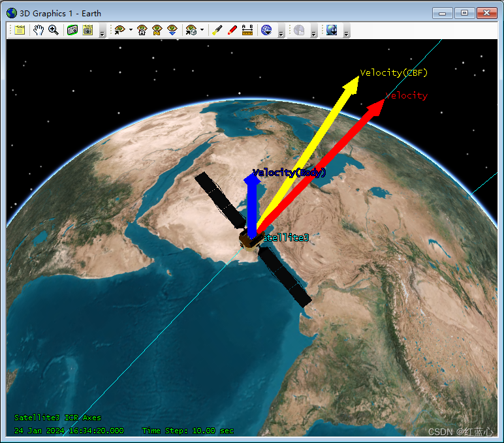
Task: Close the 3D Graphics 1 window
Action: coord(486,13)
